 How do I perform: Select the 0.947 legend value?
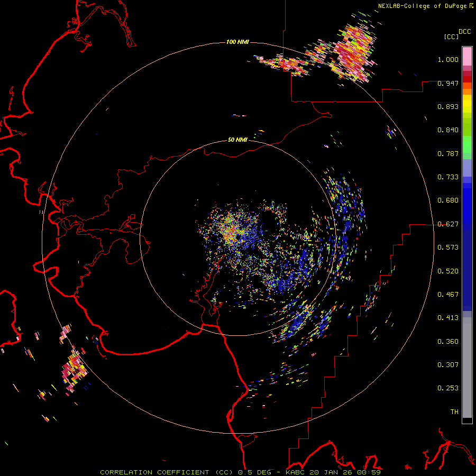click(x=448, y=83)
